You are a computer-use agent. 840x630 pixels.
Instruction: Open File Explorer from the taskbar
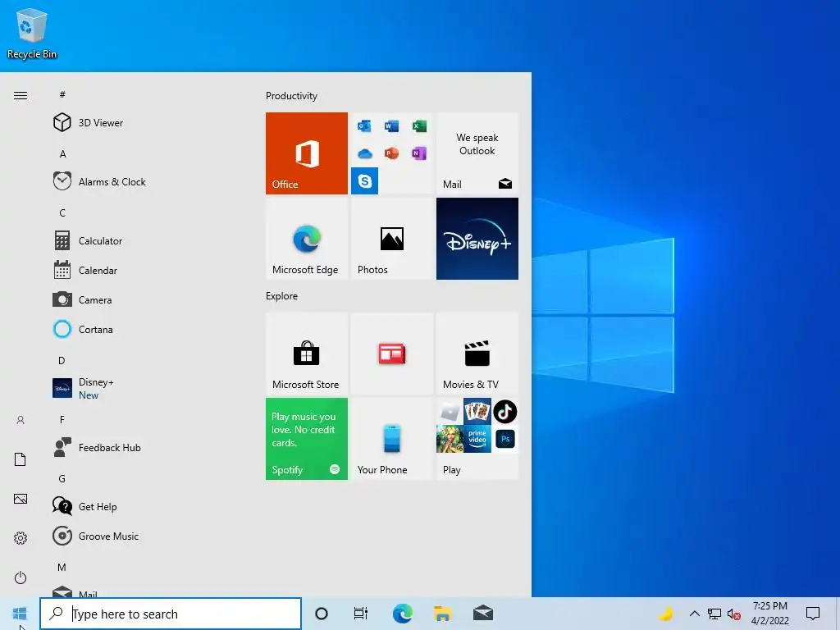click(442, 614)
